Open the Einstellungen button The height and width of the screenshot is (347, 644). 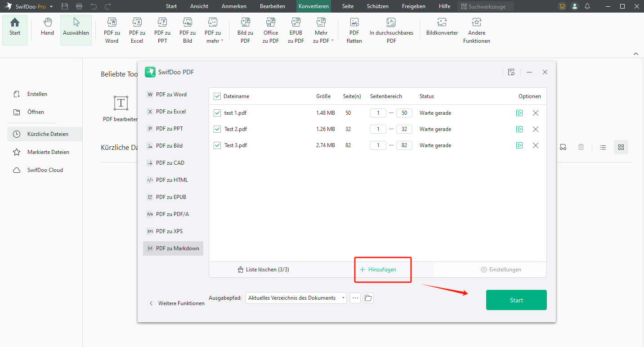501,270
